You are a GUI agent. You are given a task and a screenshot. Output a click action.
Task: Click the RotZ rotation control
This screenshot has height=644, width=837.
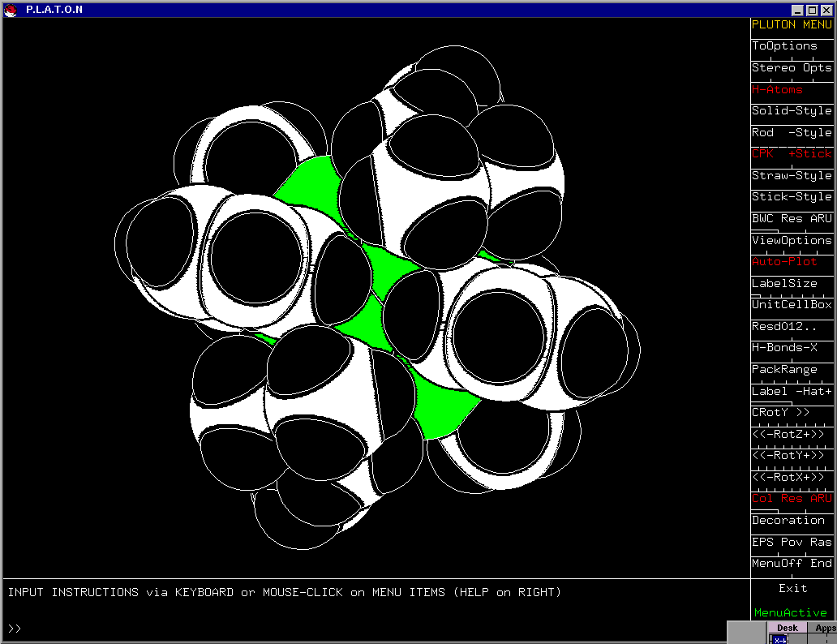coord(792,434)
